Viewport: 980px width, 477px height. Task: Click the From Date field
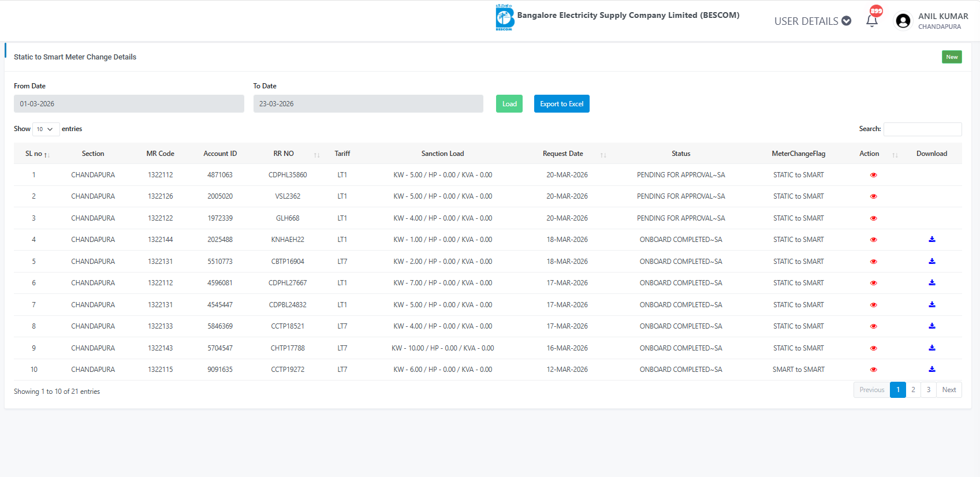click(x=129, y=104)
